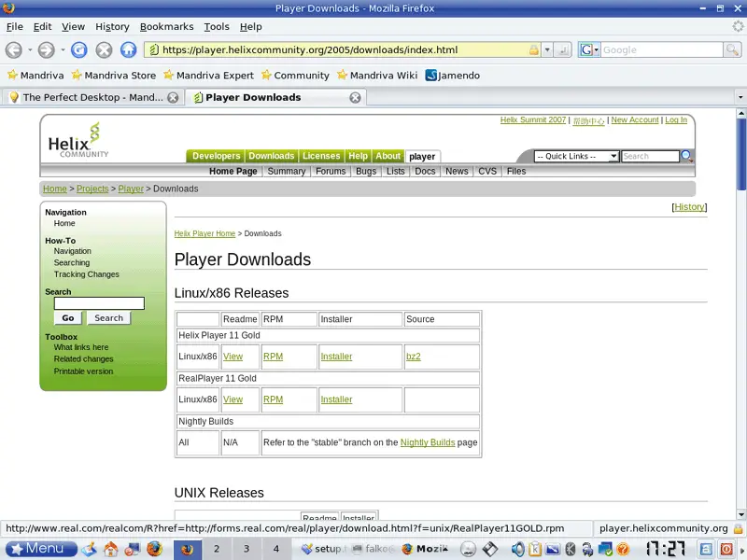Open the View menu
Screen dimensions: 747x560
[x=73, y=27]
